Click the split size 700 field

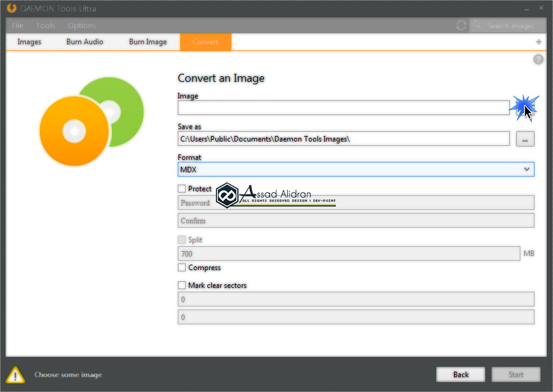(349, 254)
